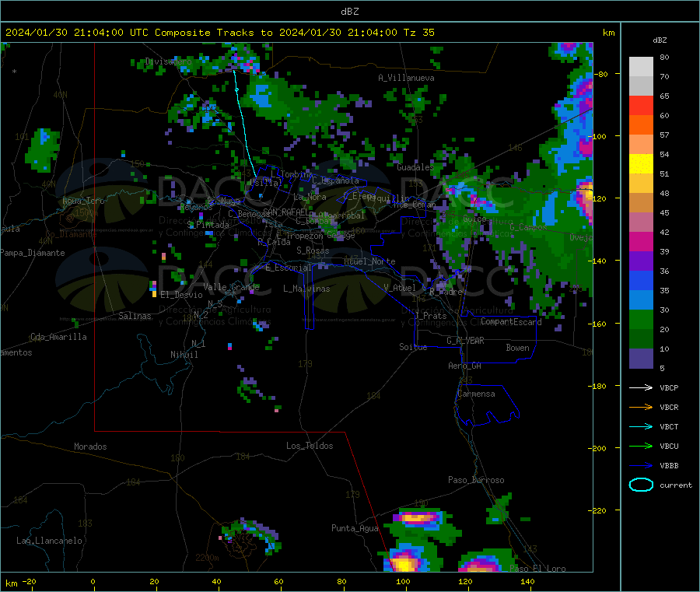
Task: Click the Lag.Llancanelo label
Action: (49, 541)
